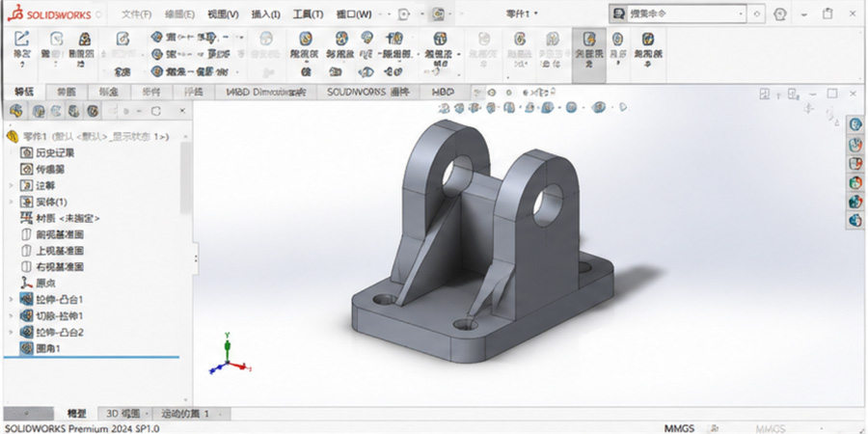This screenshot has height=434, width=868.
Task: Click the SOLIDWORKS logo in title bar
Action: (49, 14)
